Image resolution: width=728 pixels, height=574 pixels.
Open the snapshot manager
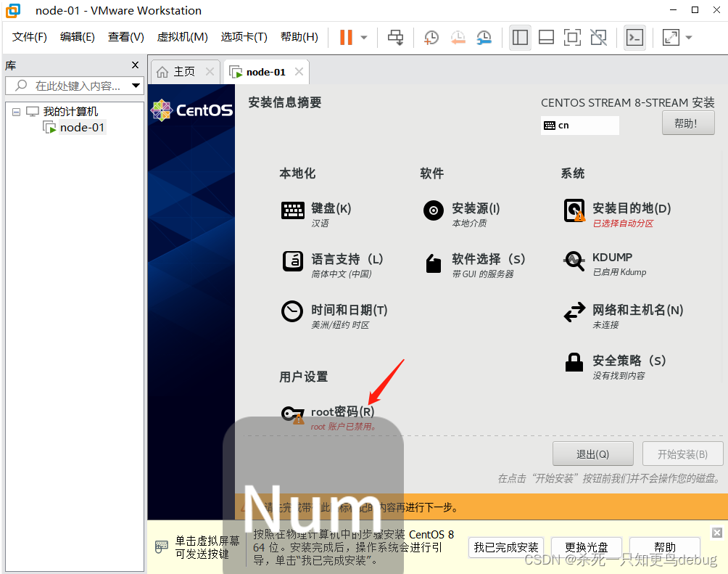(x=484, y=37)
